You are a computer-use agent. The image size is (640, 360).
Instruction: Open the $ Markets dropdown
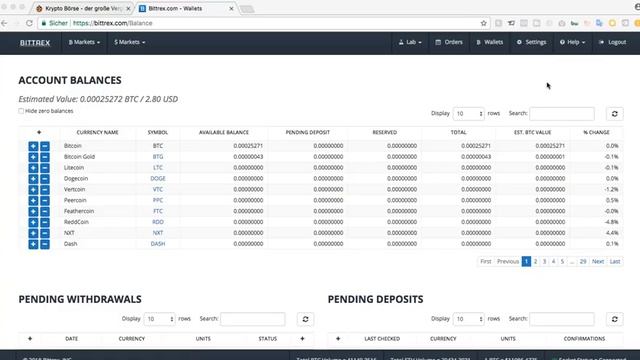pyautogui.click(x=129, y=42)
